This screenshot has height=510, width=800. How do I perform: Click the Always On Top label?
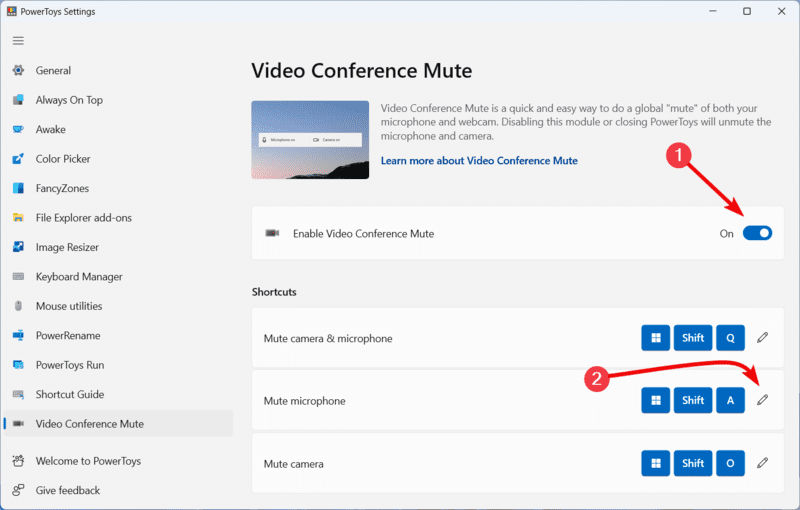69,100
